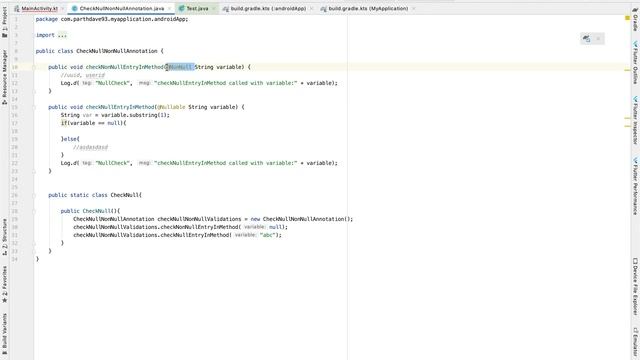Open the Project tool window
The height and width of the screenshot is (360, 640).
click(4, 23)
